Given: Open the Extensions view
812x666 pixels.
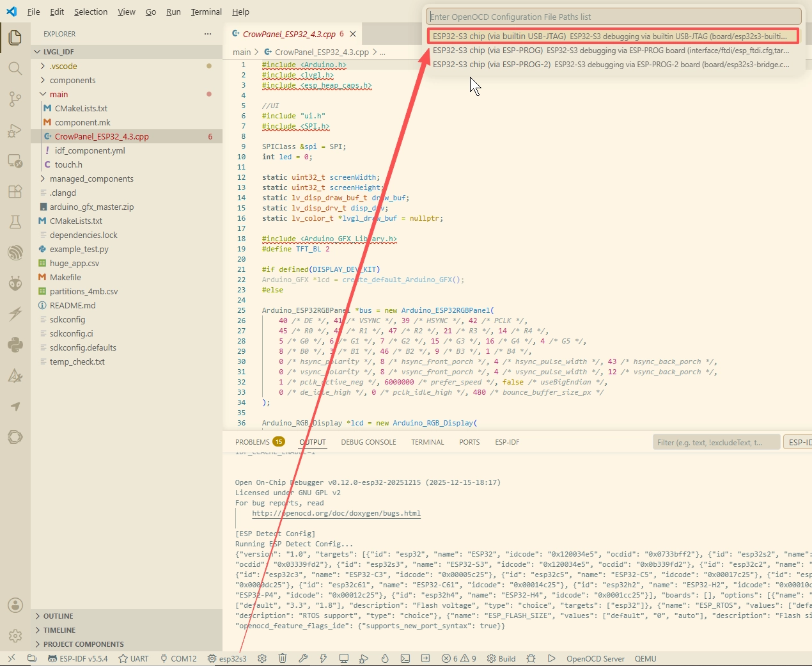Looking at the screenshot, I should pyautogui.click(x=15, y=191).
